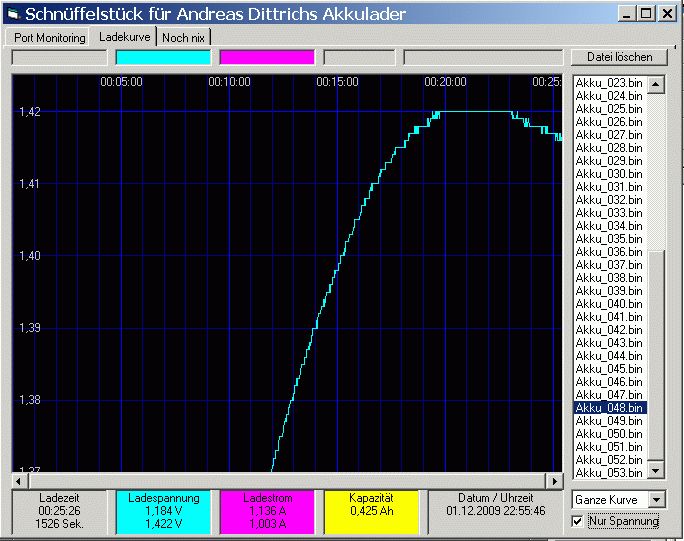Select Akku_037.bin in file list
This screenshot has width=684, height=541.
pyautogui.click(x=609, y=265)
